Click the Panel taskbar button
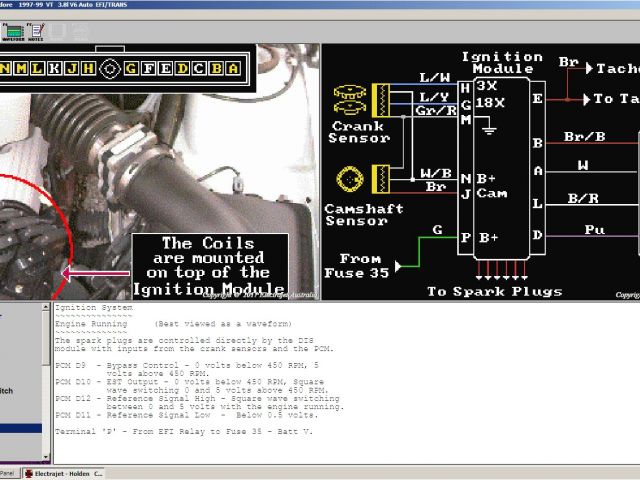The height and width of the screenshot is (480, 640). tap(8, 473)
